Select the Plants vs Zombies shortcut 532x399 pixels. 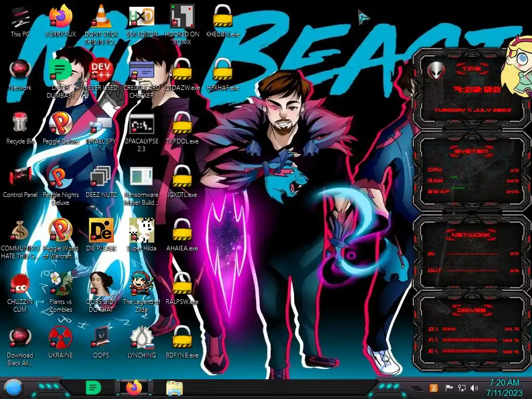pos(60,292)
